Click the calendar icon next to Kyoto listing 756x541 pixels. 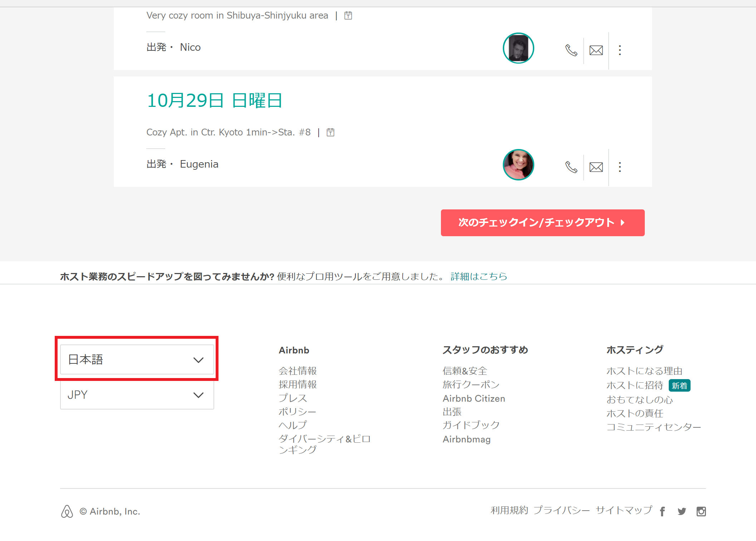(330, 133)
